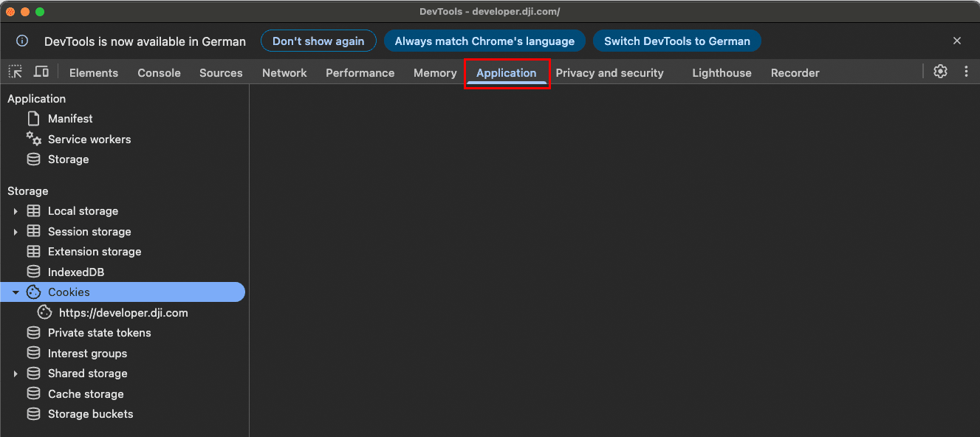Click the Service workers gear icon
980x437 pixels.
(x=34, y=139)
